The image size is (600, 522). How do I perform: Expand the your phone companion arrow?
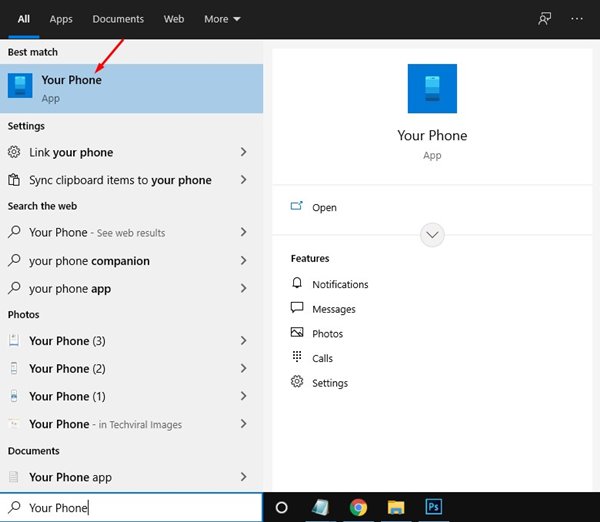click(x=243, y=261)
